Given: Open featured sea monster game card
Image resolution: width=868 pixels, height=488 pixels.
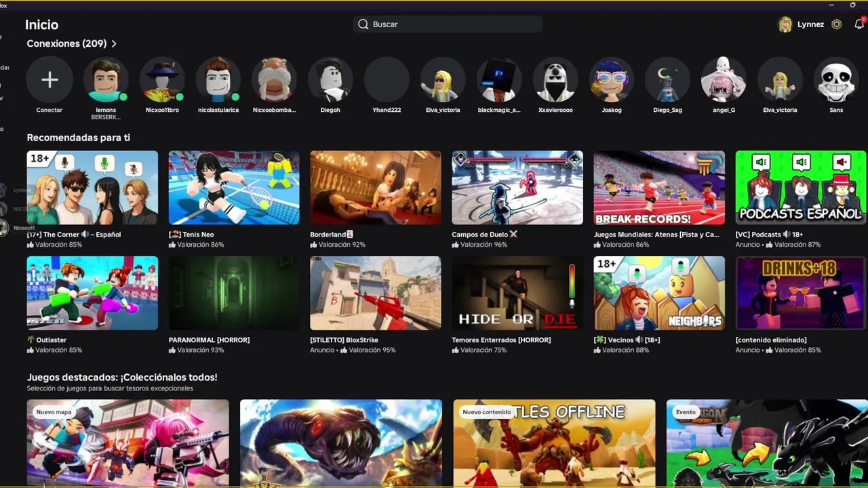Looking at the screenshot, I should (x=340, y=443).
